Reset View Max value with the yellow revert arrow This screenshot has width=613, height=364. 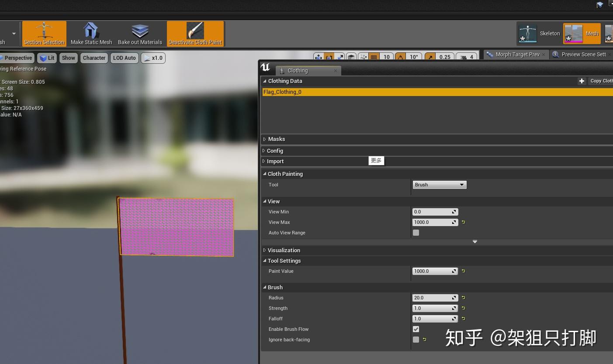coord(463,222)
